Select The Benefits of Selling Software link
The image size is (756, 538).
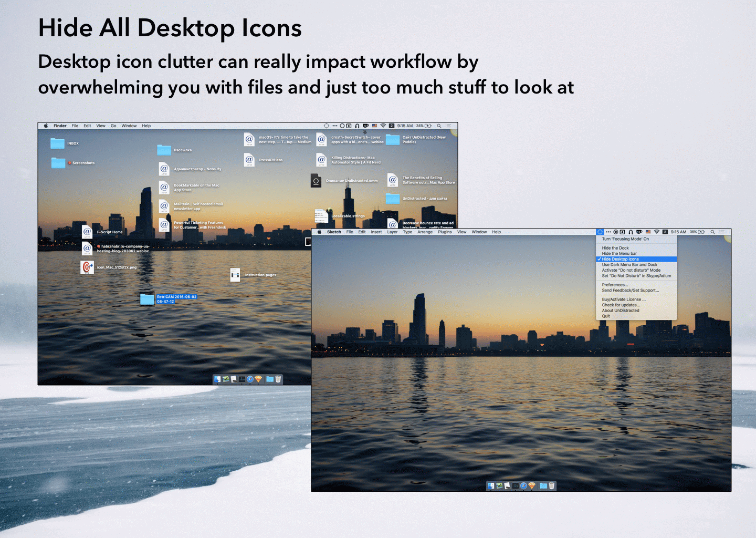click(x=393, y=180)
